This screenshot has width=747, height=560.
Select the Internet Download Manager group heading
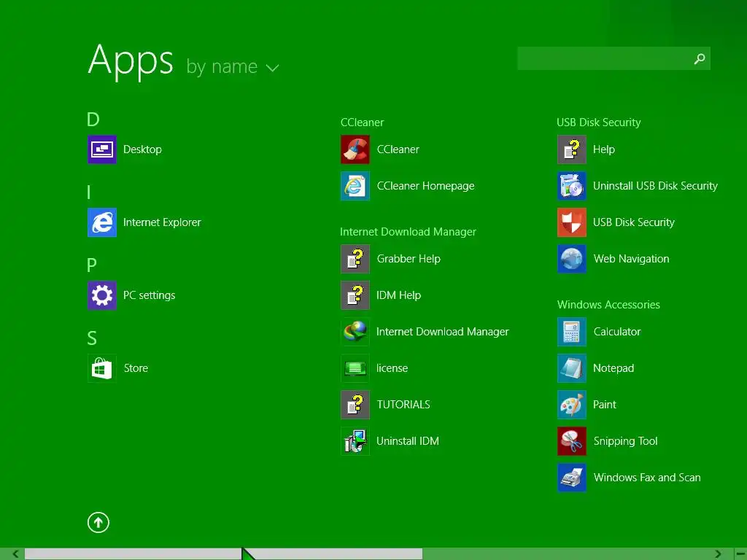tap(409, 232)
